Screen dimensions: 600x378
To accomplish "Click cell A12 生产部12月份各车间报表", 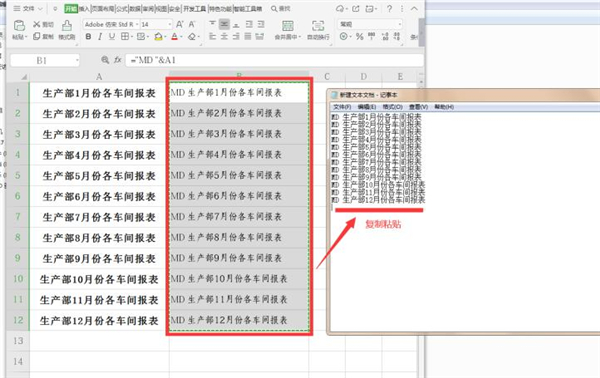I will point(99,320).
